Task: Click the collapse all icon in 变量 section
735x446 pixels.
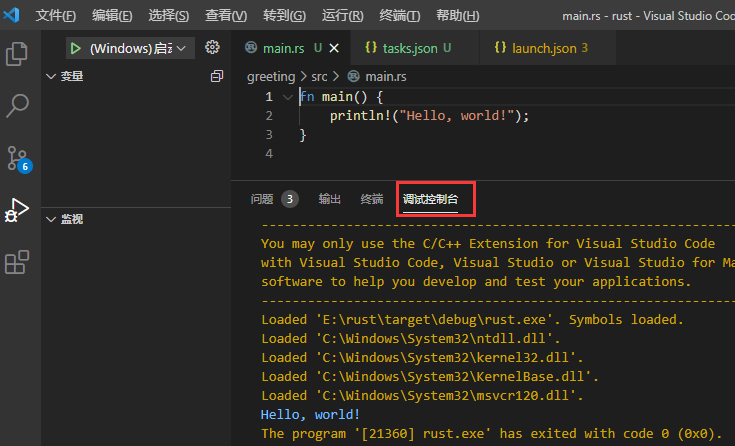Action: [x=217, y=77]
